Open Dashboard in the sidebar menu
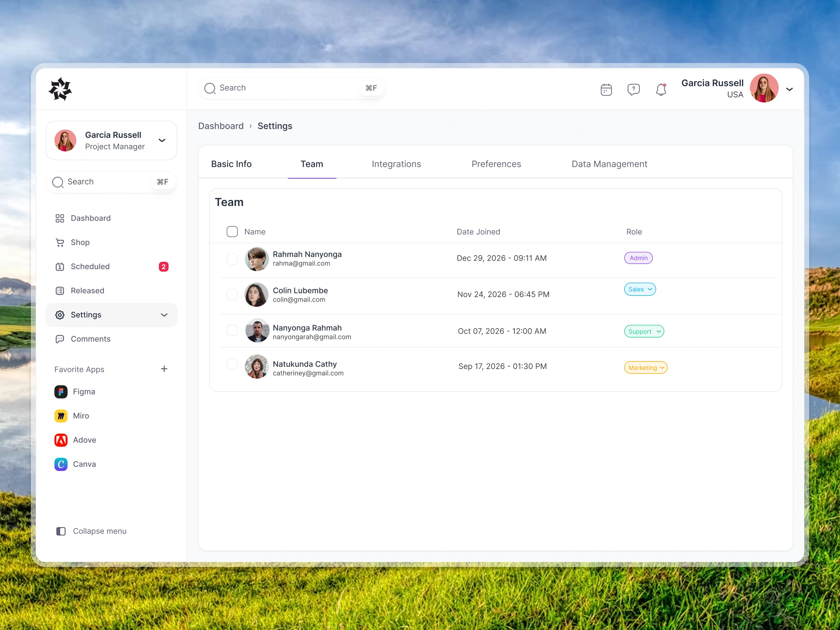Viewport: 840px width, 630px height. pyautogui.click(x=111, y=218)
